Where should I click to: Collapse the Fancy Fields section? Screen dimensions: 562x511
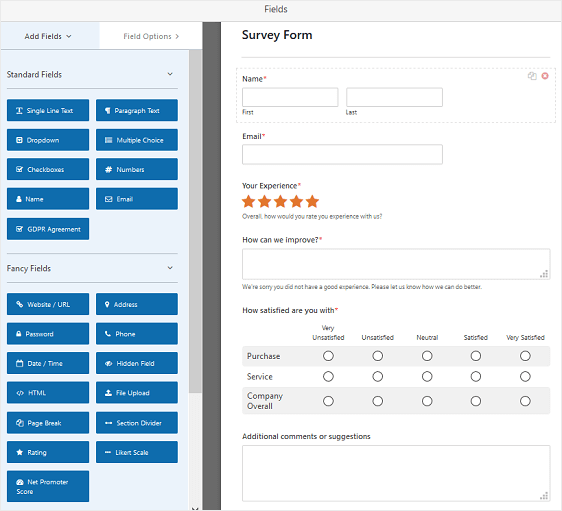click(x=170, y=268)
